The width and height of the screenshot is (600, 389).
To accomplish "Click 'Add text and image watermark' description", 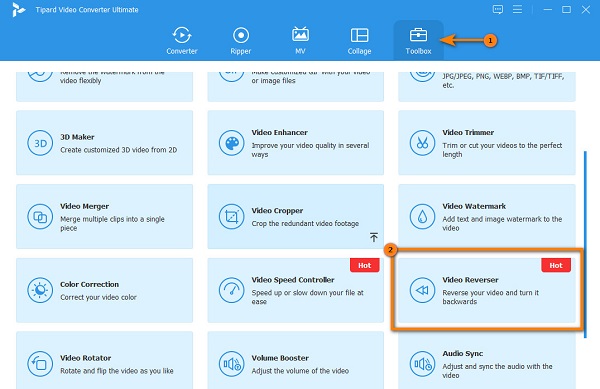I will pyautogui.click(x=502, y=223).
